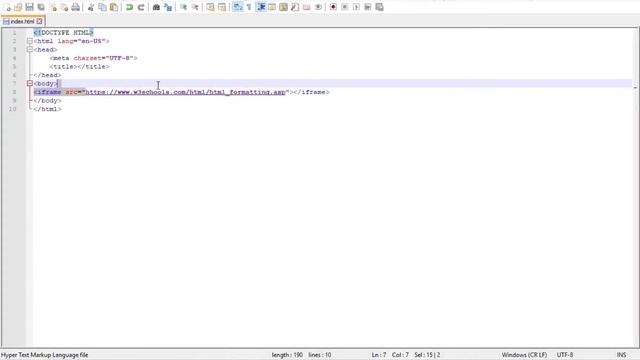Image resolution: width=640 pixels, height=360 pixels.
Task: Click Windows (CR LF) in status bar
Action: (x=524, y=355)
